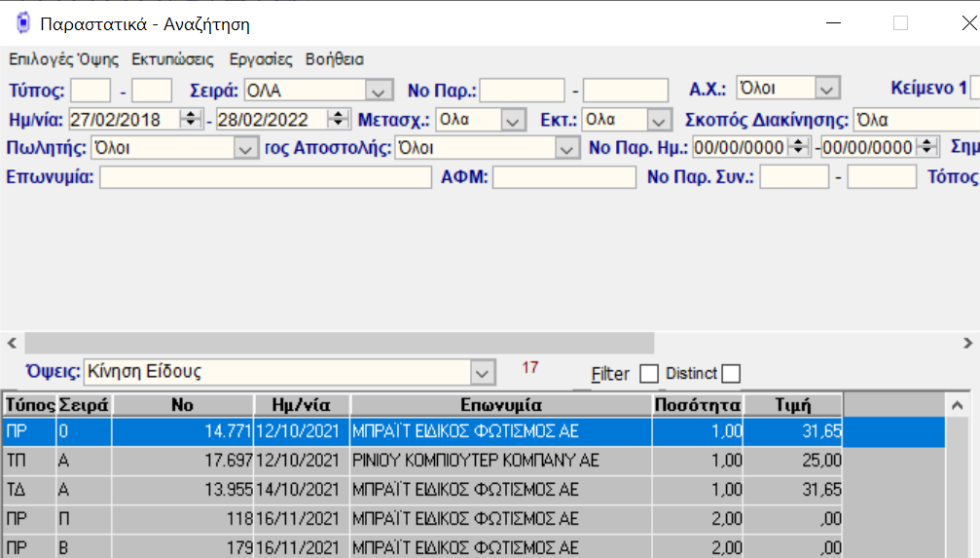This screenshot has height=558, width=980.
Task: Click the Ποσότητα column header
Action: coord(698,405)
